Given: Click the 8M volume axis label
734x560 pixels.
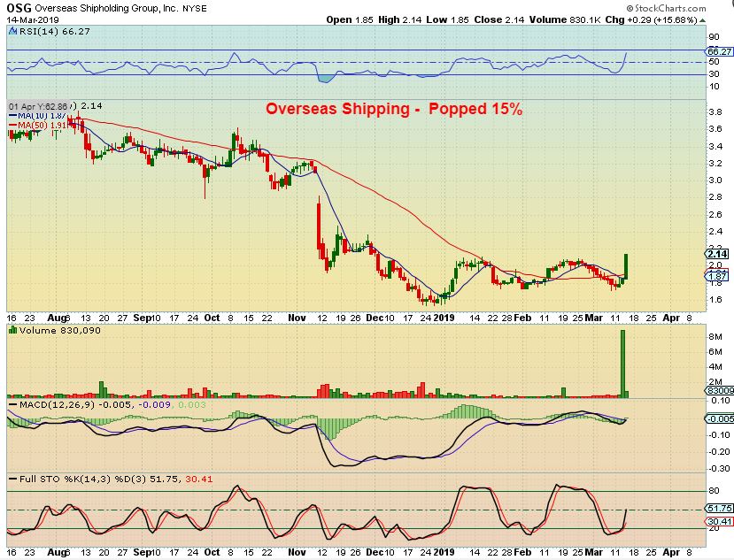Looking at the screenshot, I should (715, 337).
